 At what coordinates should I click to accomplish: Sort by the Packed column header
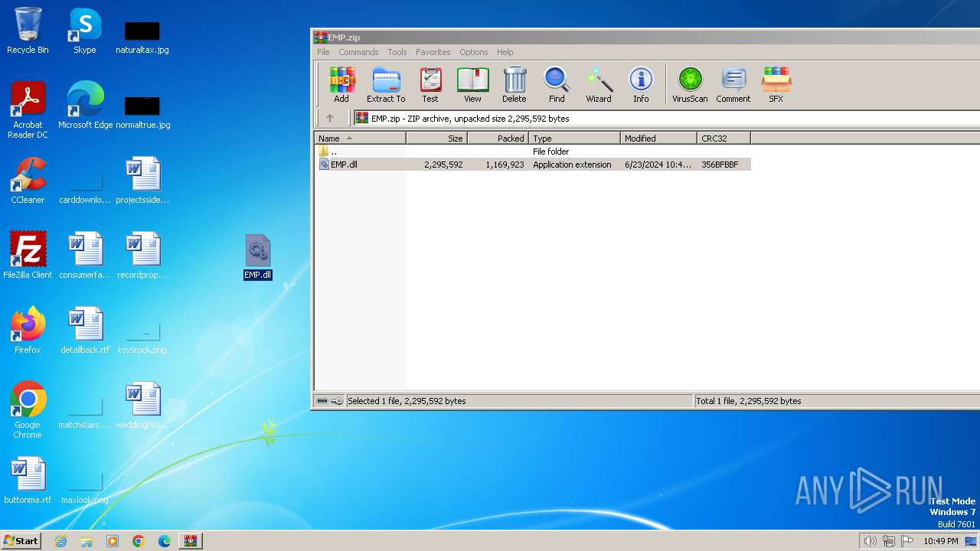498,139
